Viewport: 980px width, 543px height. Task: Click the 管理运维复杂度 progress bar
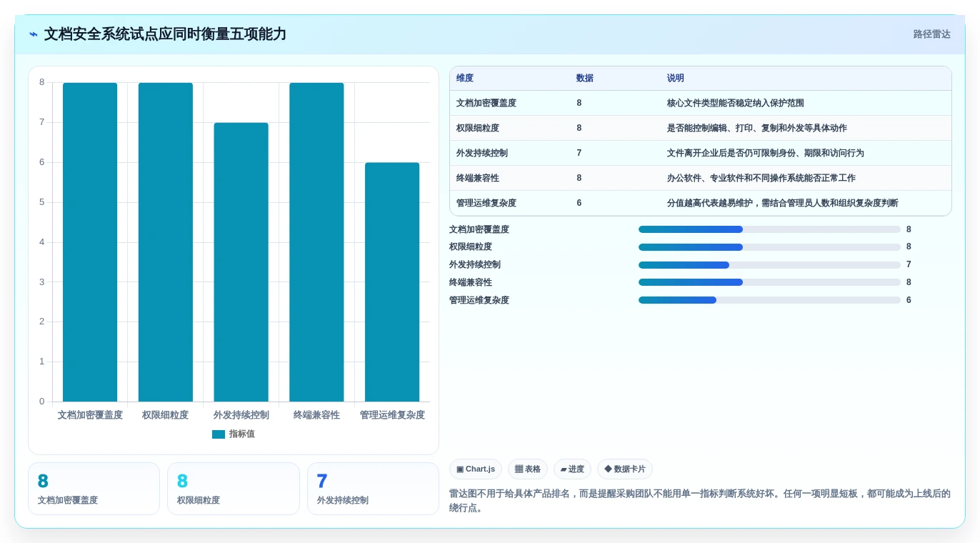tap(769, 300)
